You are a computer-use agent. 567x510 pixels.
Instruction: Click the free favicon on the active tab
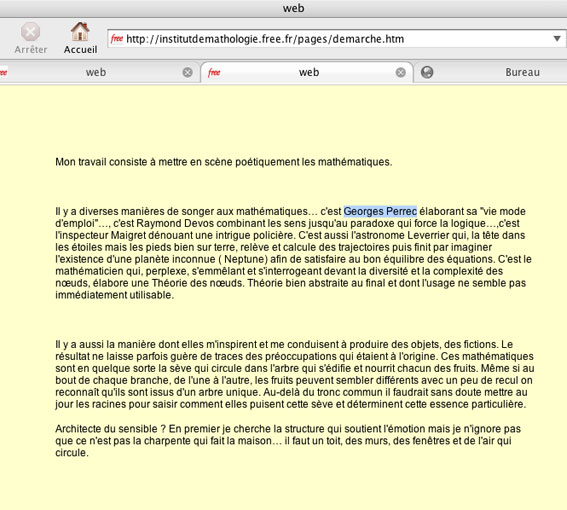point(214,73)
